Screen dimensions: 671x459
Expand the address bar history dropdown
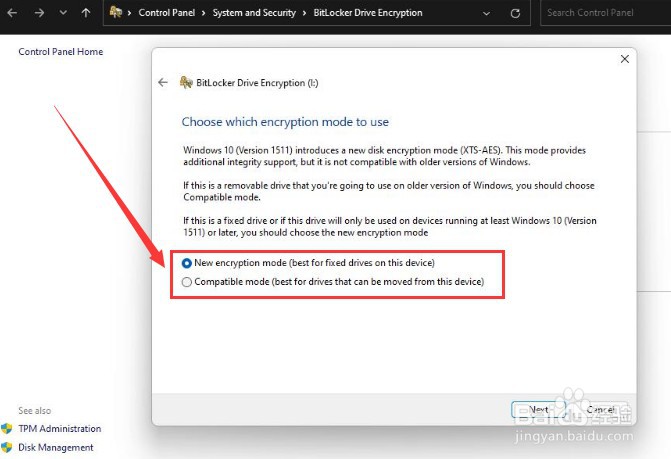(488, 13)
